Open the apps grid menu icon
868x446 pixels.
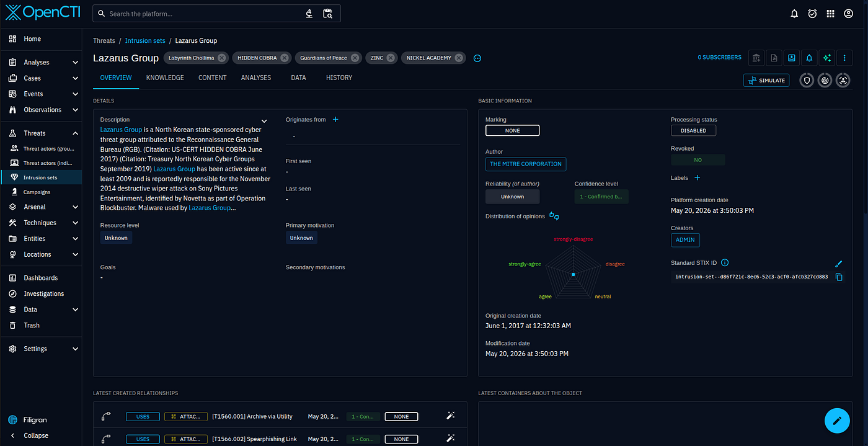[831, 14]
